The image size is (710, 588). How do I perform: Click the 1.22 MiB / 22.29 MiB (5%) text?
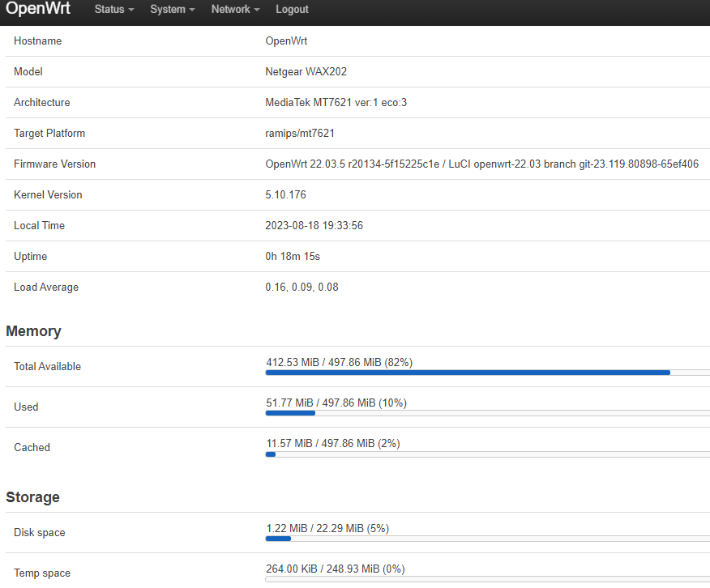coord(327,528)
